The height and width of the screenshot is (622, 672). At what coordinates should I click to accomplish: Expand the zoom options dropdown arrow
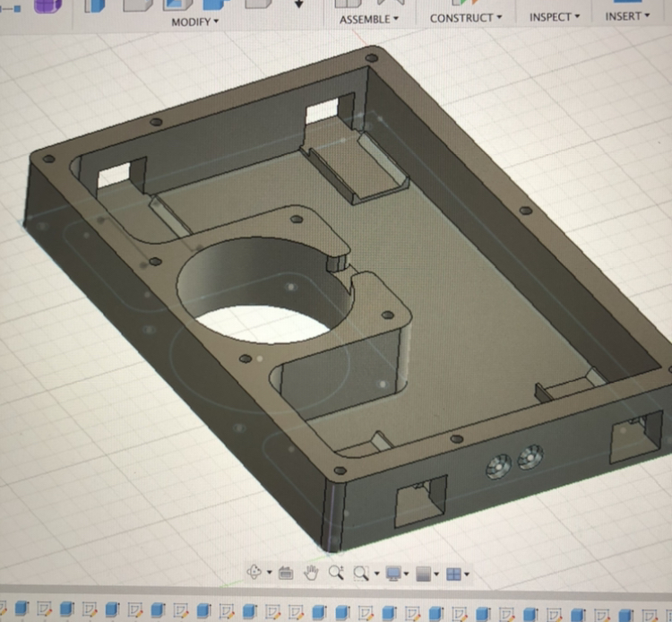coord(376,574)
